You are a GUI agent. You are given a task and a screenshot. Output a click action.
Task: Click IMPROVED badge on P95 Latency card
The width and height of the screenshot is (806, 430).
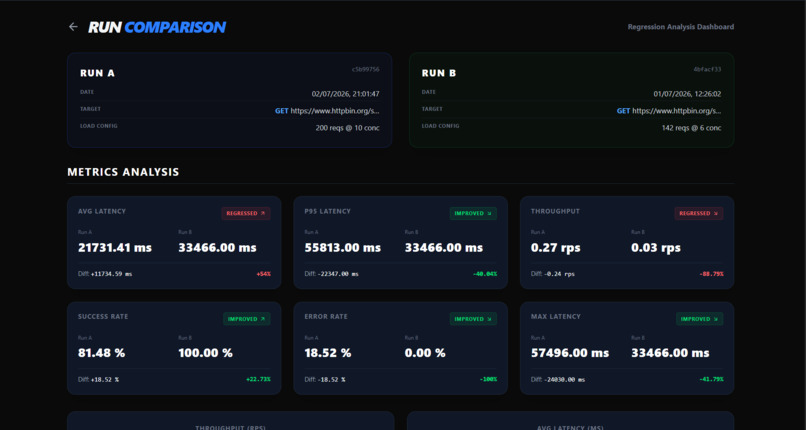473,213
